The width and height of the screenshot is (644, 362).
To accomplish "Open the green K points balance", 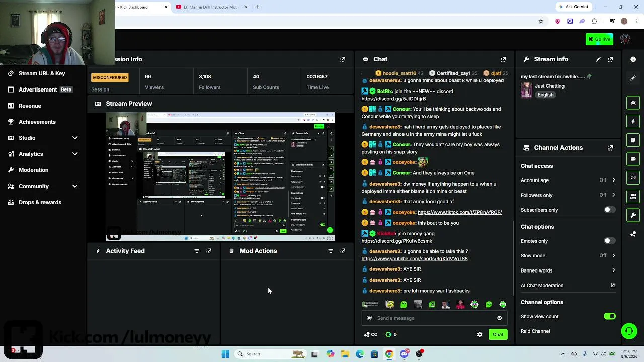I will 391,334.
